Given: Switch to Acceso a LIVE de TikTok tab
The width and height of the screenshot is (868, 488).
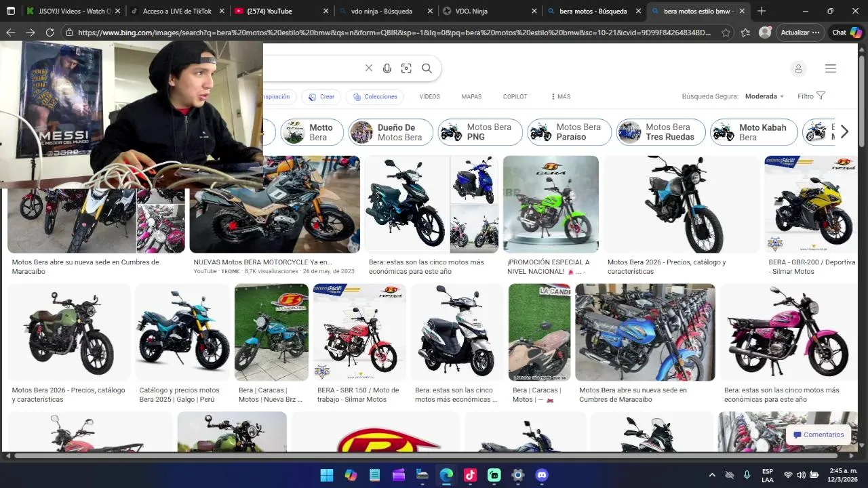Looking at the screenshot, I should point(176,11).
